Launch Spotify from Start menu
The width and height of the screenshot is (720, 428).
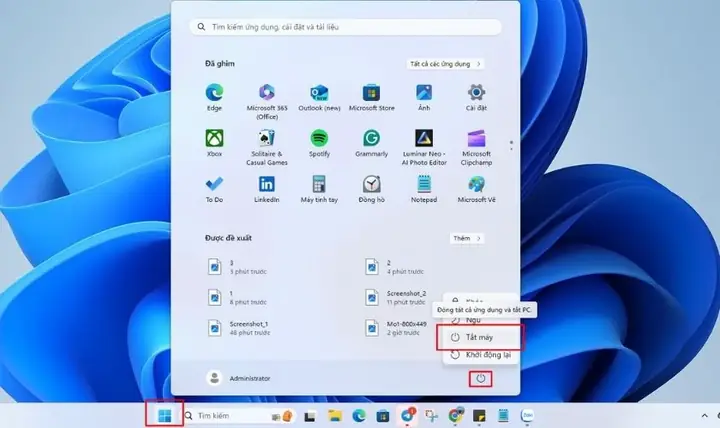pyautogui.click(x=319, y=143)
